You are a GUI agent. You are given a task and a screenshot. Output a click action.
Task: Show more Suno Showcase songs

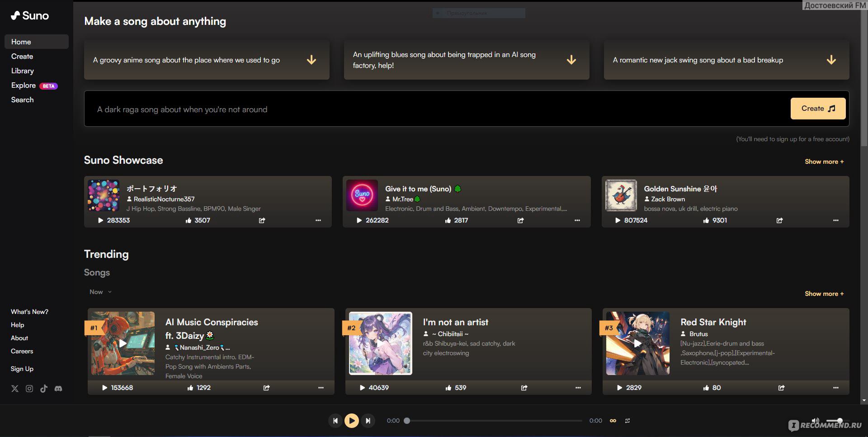click(x=824, y=161)
